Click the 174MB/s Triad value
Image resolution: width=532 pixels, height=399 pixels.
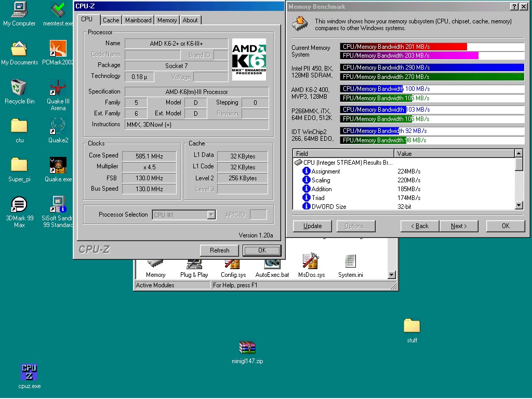point(409,198)
